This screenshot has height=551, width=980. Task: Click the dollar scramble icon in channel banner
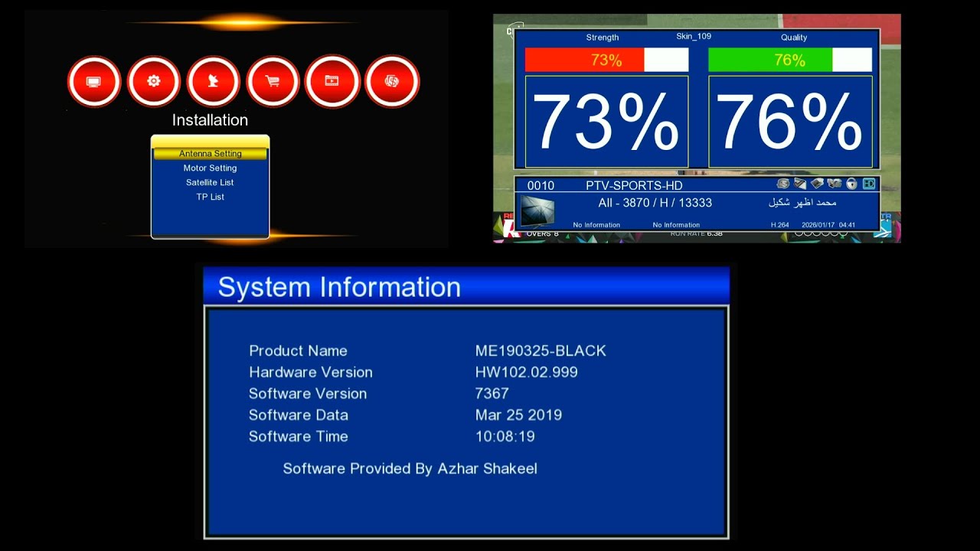(x=783, y=184)
